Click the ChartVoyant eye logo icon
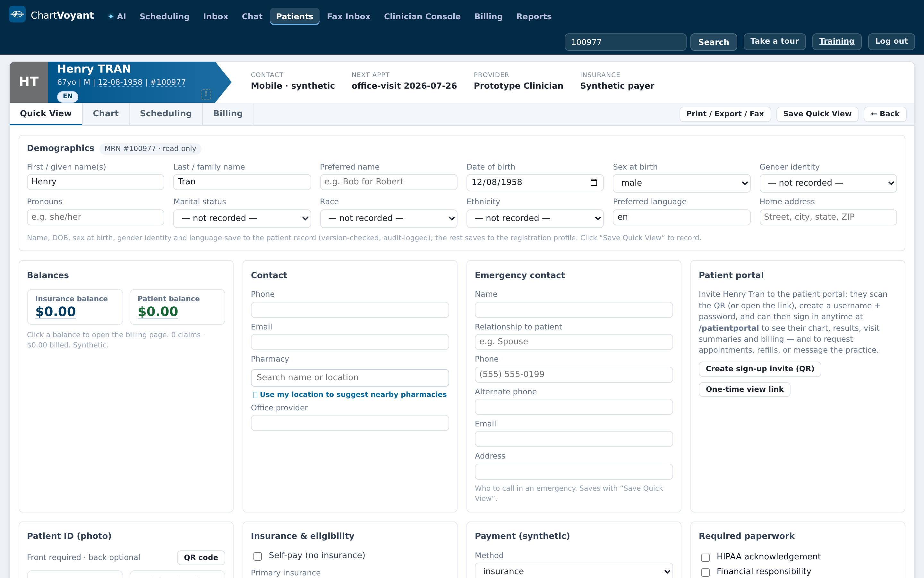This screenshot has width=924, height=578. point(17,14)
